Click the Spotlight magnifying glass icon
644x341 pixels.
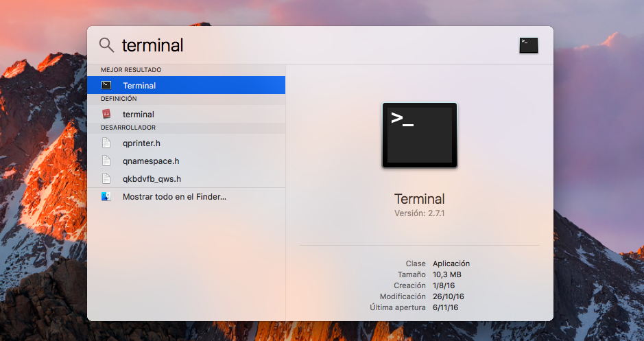click(107, 45)
